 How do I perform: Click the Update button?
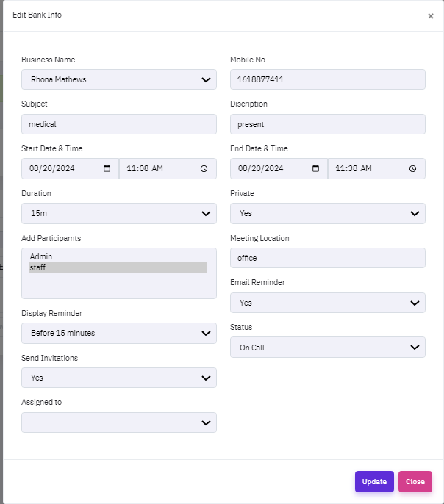coord(374,481)
